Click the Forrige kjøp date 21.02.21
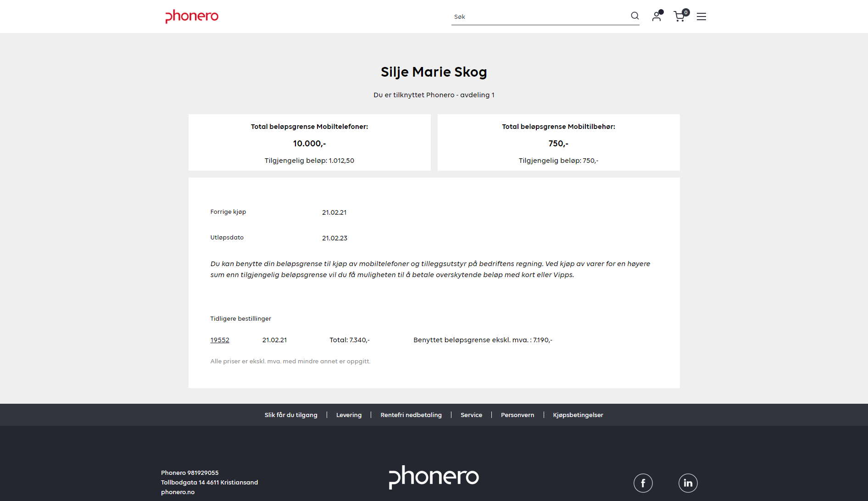 tap(334, 212)
